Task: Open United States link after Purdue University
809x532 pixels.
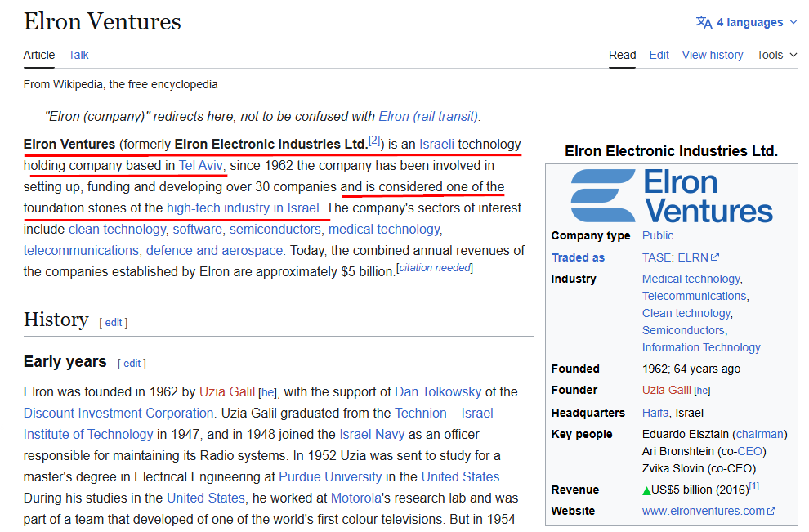Action: pyautogui.click(x=460, y=476)
